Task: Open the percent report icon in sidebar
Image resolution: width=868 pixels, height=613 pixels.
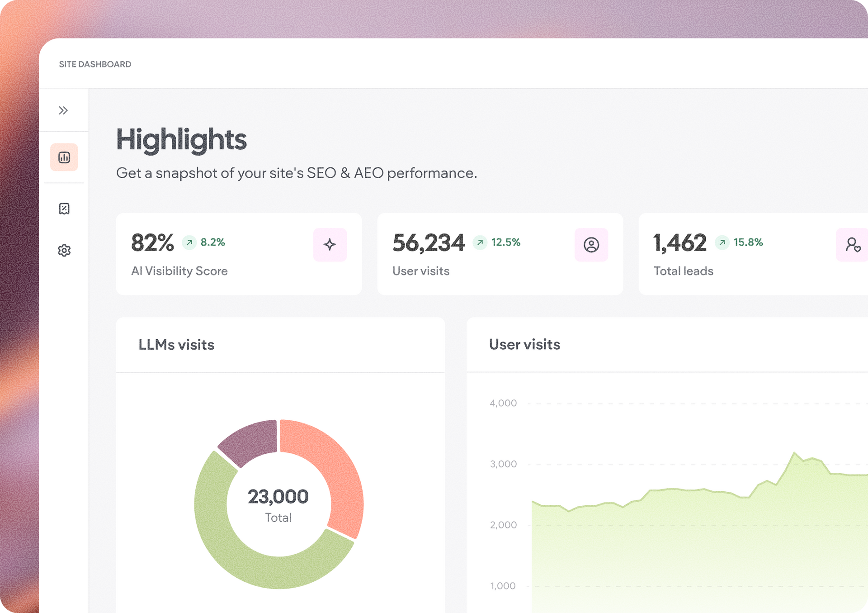Action: (64, 209)
